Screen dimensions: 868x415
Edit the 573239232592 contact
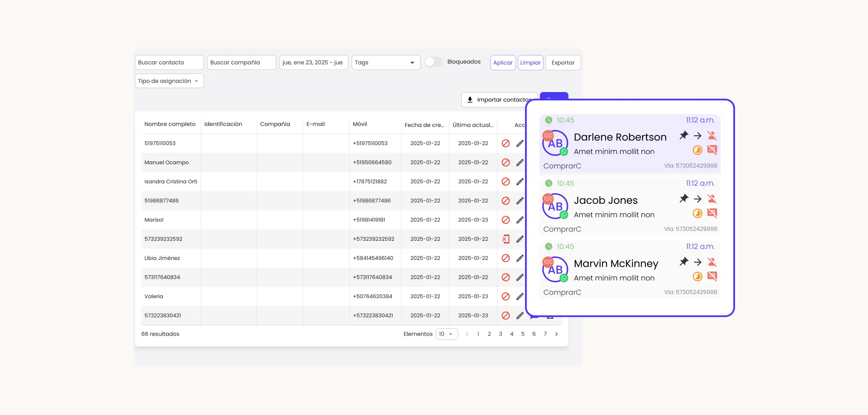click(x=520, y=239)
